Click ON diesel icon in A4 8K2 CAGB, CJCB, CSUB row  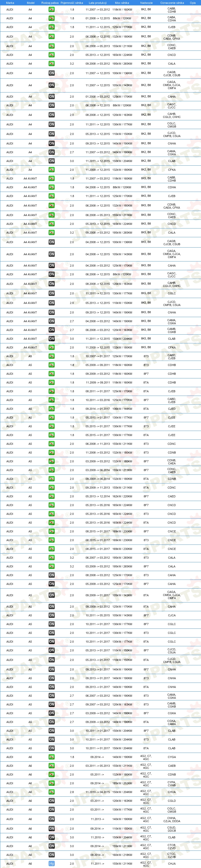point(51,73)
